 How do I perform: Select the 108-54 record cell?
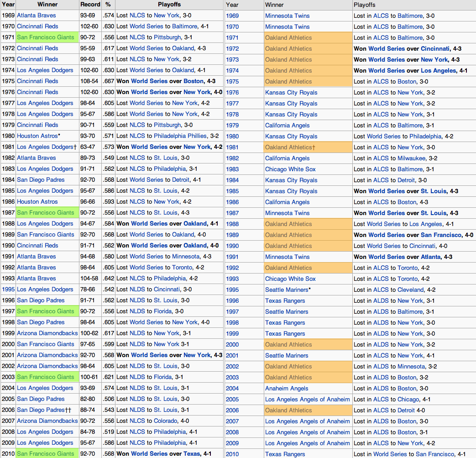(90, 81)
